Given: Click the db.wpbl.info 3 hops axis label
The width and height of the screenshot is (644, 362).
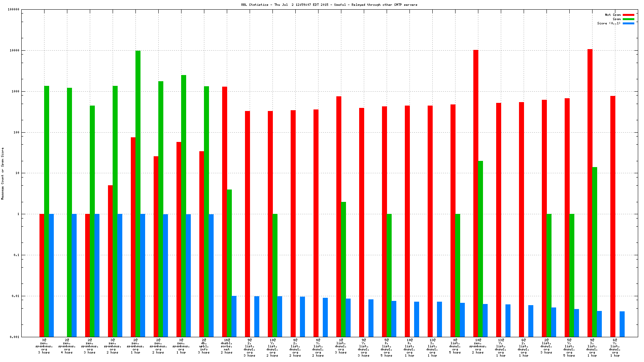Looking at the screenshot, I should (x=204, y=346).
